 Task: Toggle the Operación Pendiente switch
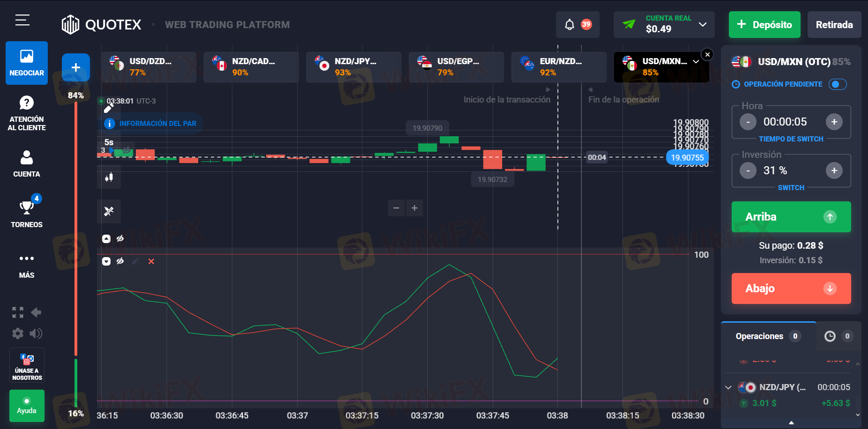coord(838,84)
